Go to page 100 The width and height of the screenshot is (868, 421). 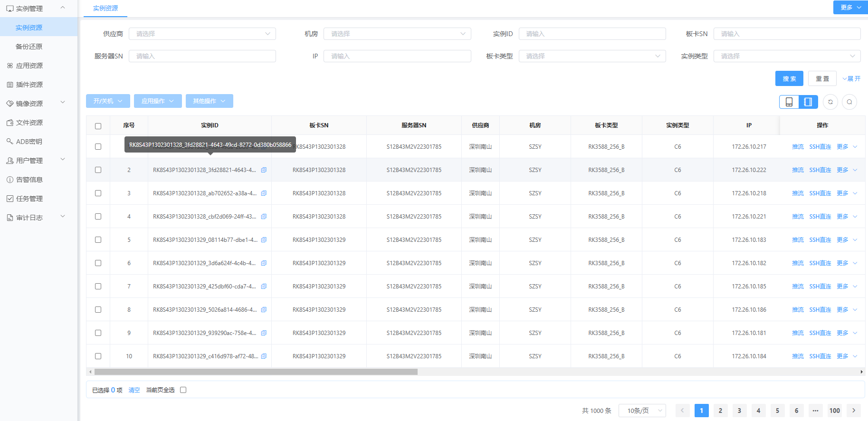tap(835, 411)
